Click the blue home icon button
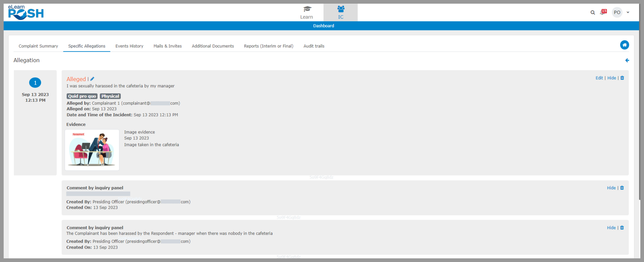 (x=624, y=45)
